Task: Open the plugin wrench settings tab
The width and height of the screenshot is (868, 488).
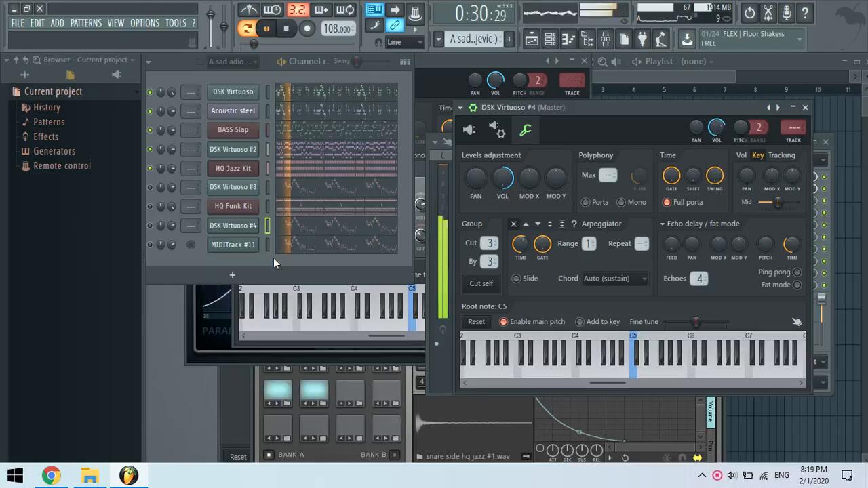Action: click(x=526, y=130)
